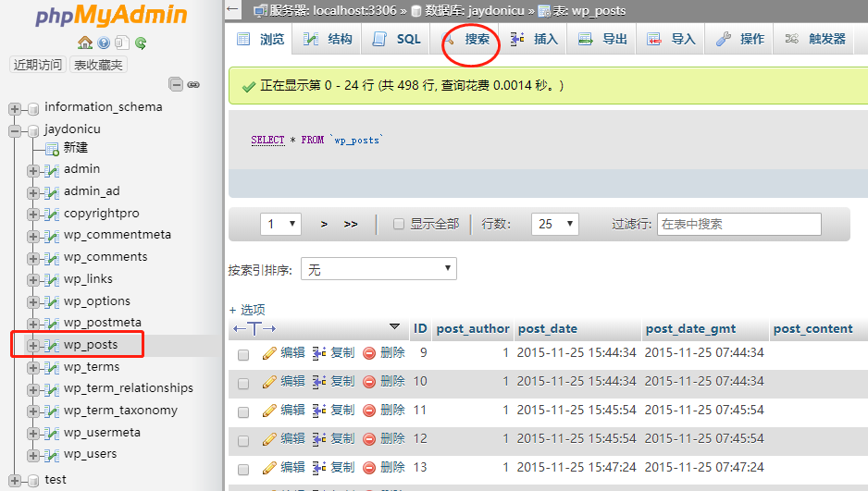Click the copy icon for row 13
Viewport: 868px width, 491px height.
click(319, 468)
